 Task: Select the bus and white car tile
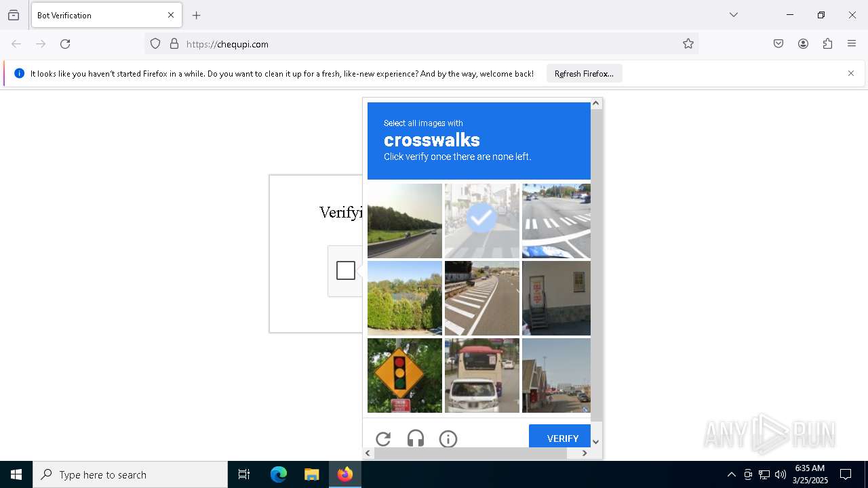[482, 375]
